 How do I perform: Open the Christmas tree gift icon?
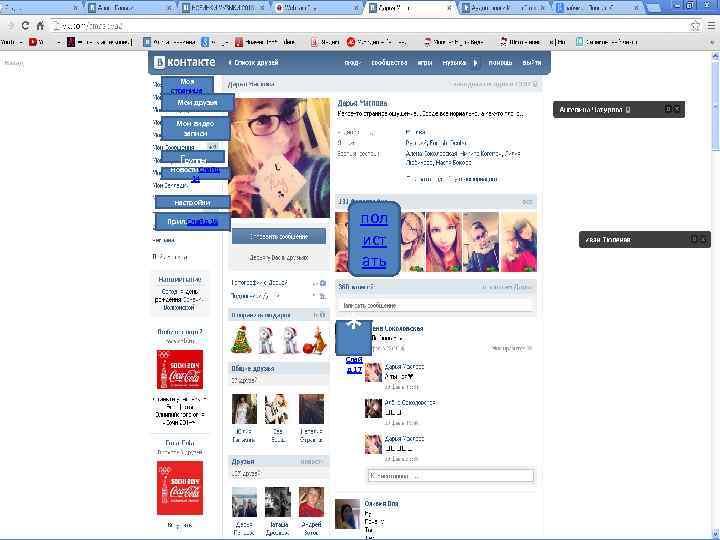241,339
